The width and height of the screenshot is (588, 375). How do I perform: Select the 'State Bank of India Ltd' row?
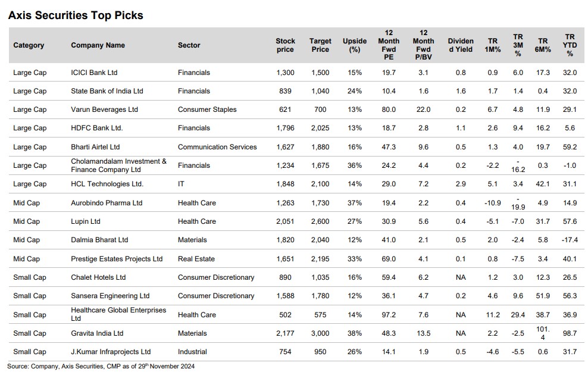(107, 91)
